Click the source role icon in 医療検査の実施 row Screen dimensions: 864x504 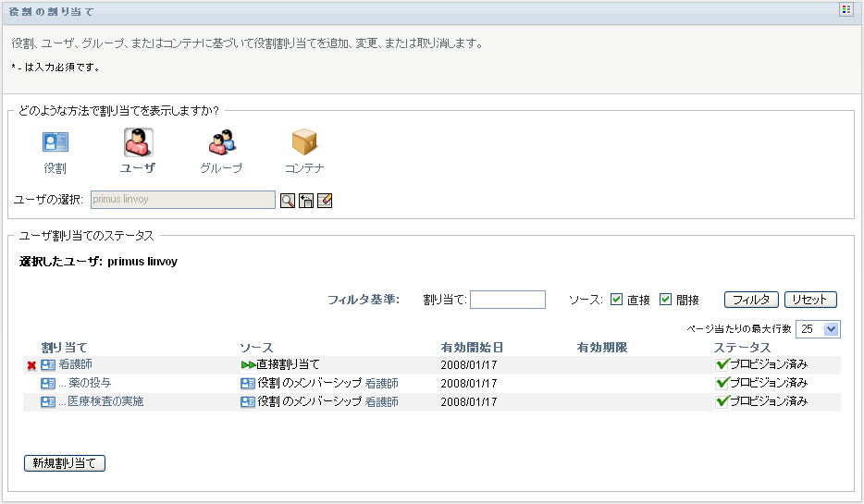coord(247,402)
